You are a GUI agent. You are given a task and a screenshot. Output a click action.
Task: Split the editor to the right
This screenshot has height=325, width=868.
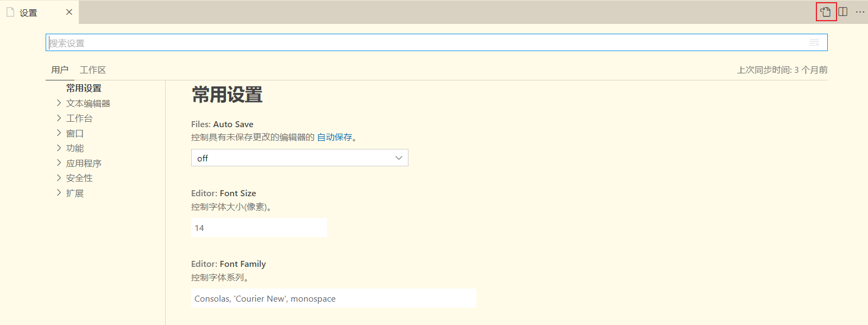pyautogui.click(x=843, y=11)
